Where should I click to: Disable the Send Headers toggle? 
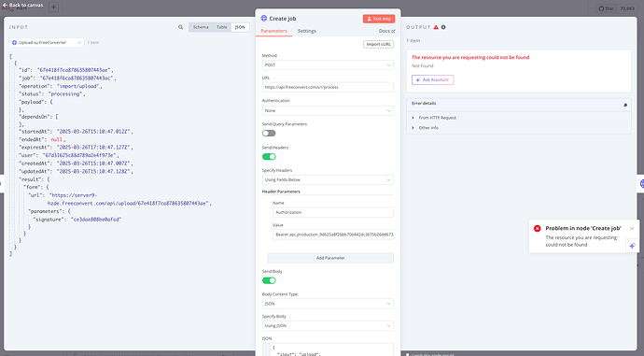tap(269, 157)
